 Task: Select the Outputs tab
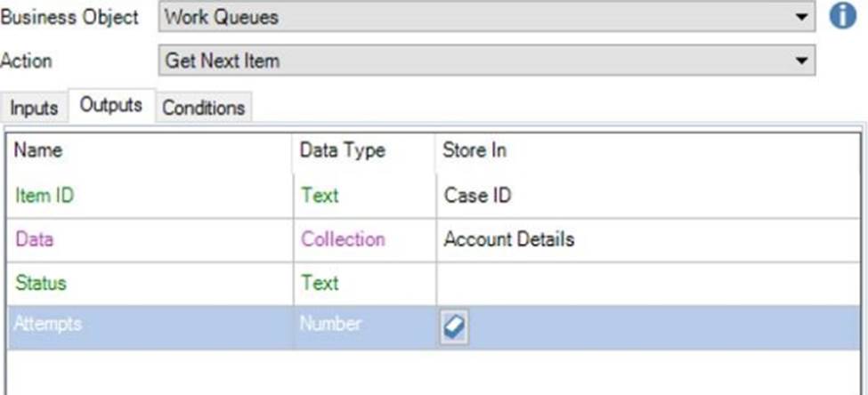coord(111,105)
